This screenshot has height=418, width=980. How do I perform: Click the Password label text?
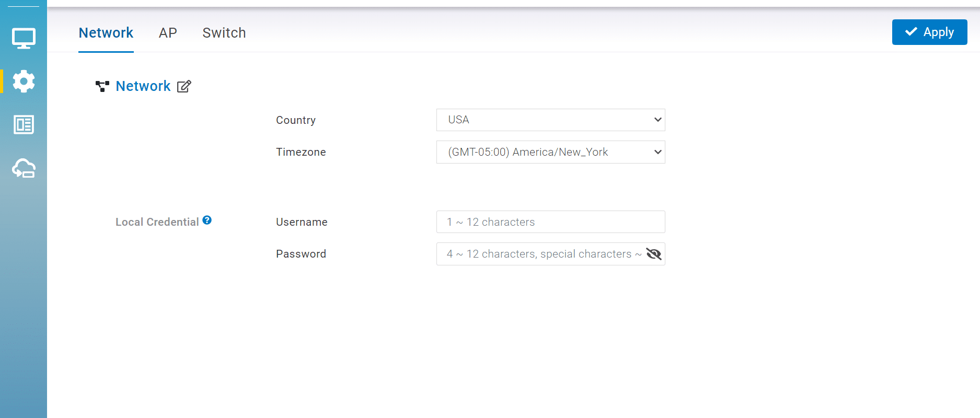coord(301,254)
